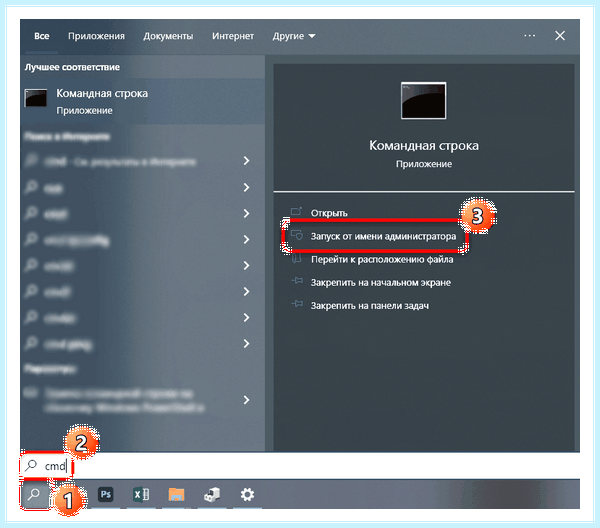Open Excel from the taskbar
This screenshot has width=600, height=528.
141,494
